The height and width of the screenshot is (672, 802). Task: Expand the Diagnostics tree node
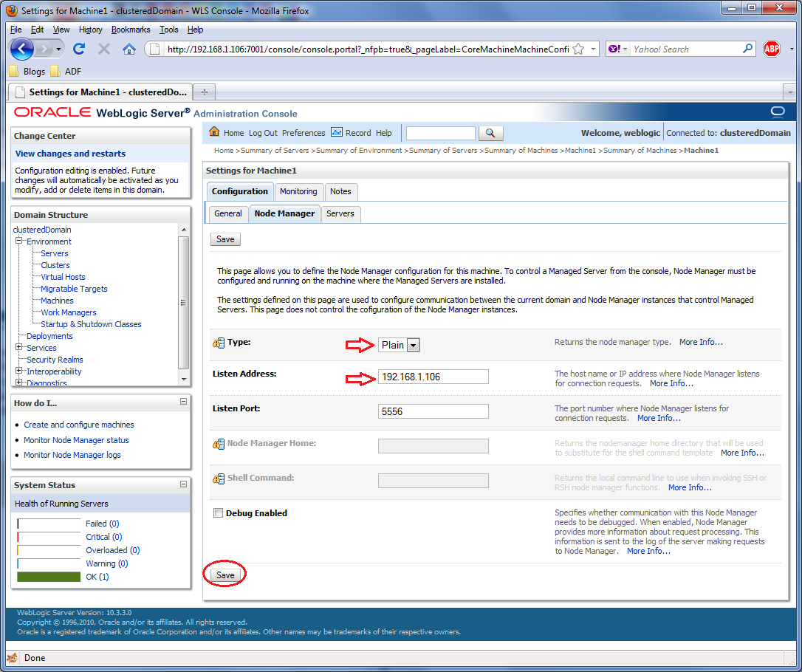pos(19,382)
